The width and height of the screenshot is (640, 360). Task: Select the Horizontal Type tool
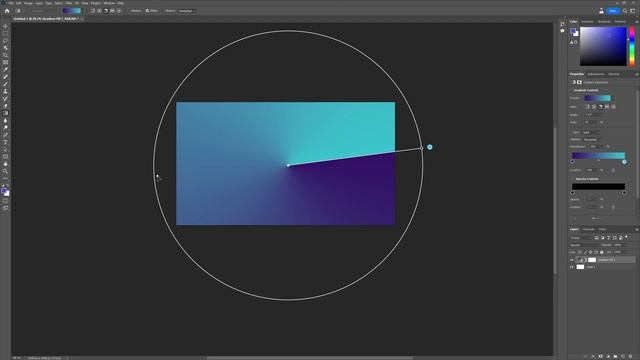pyautogui.click(x=5, y=142)
